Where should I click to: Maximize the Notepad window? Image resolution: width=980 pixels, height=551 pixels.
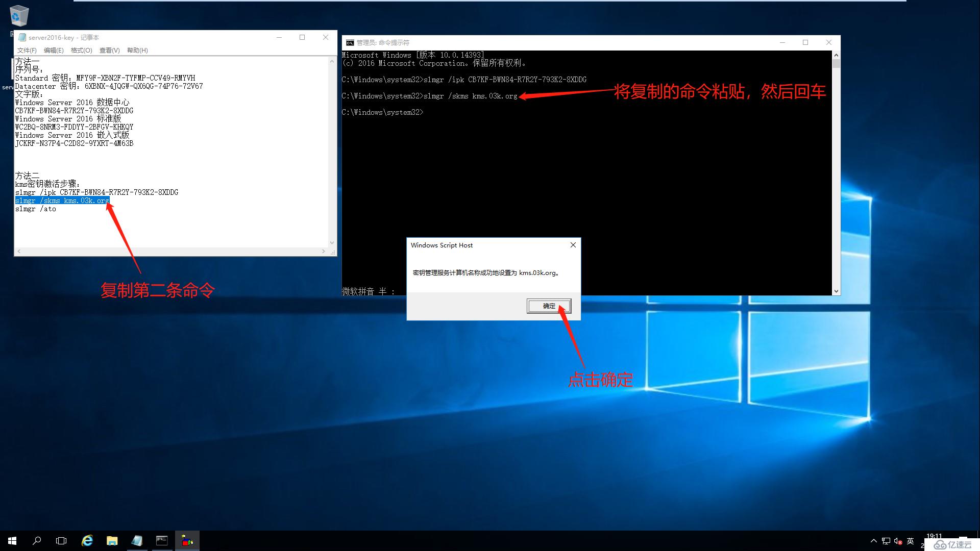pos(302,37)
